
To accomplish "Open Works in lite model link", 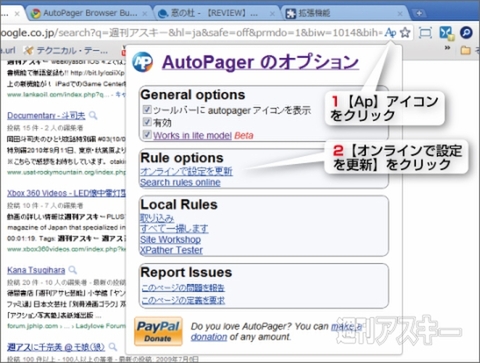I will pos(192,135).
